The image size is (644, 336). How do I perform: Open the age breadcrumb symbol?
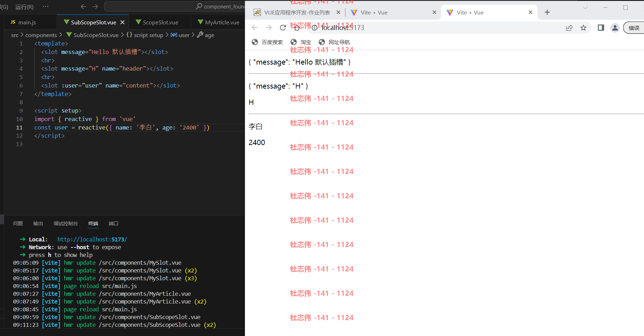tap(206, 35)
